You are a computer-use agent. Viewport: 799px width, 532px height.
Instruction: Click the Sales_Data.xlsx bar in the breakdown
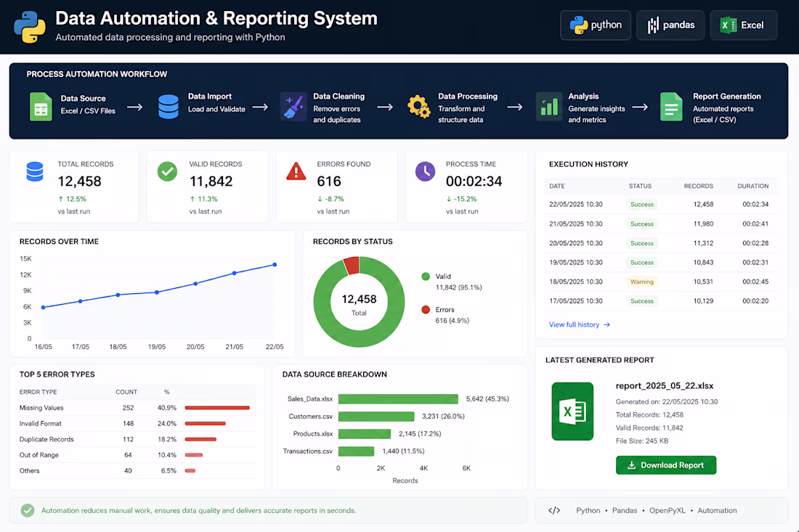pyautogui.click(x=398, y=398)
